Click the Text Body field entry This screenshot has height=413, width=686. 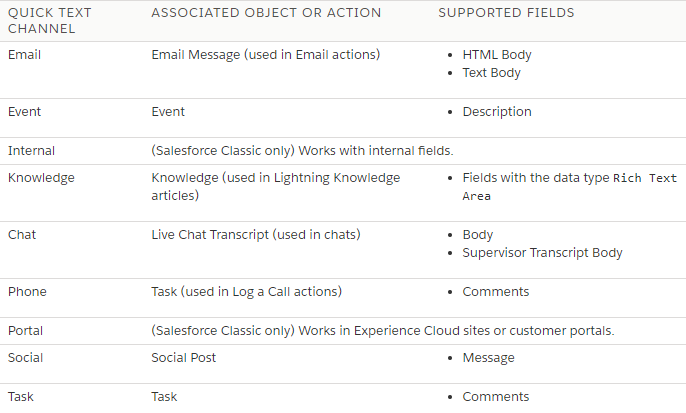click(491, 73)
